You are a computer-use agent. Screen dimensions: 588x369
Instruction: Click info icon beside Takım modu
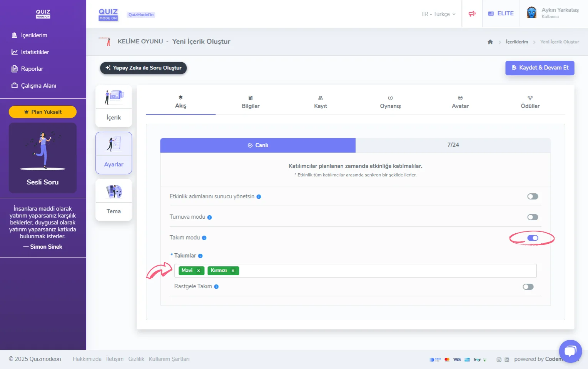(204, 238)
